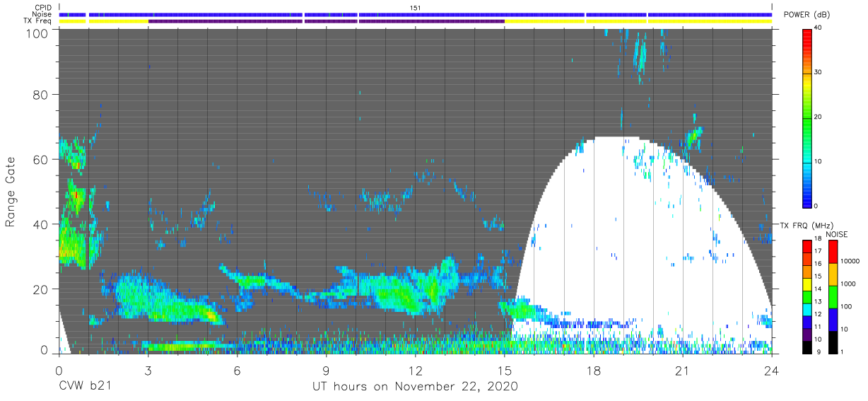Click the blue Noise strip above the plot
This screenshot has width=868, height=401.
click(x=415, y=14)
